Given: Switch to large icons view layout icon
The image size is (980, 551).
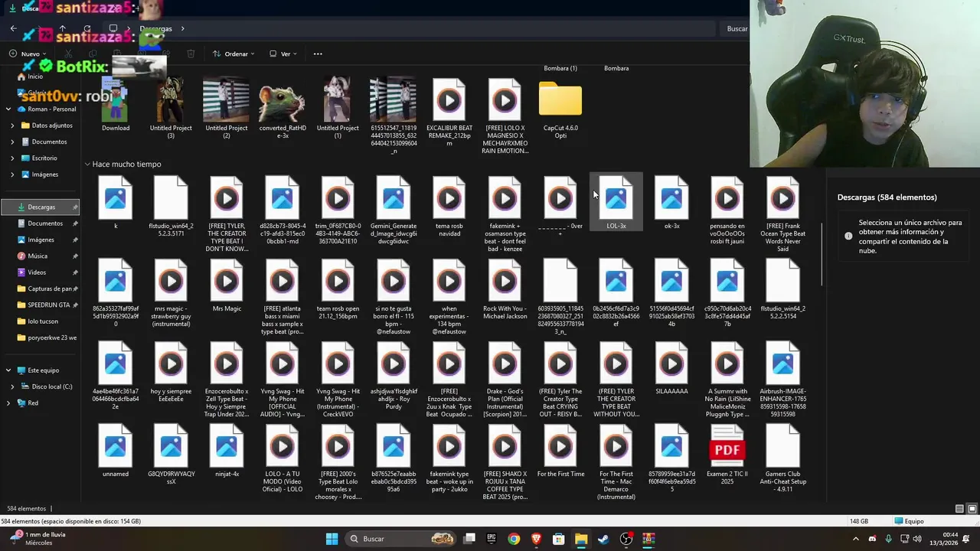Looking at the screenshot, I should [972, 509].
